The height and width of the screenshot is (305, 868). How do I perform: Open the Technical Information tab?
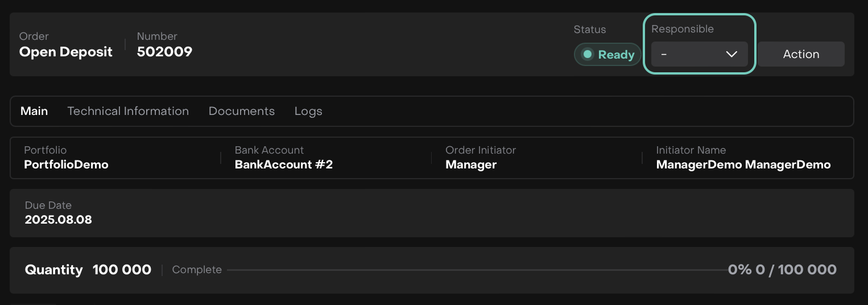[128, 111]
